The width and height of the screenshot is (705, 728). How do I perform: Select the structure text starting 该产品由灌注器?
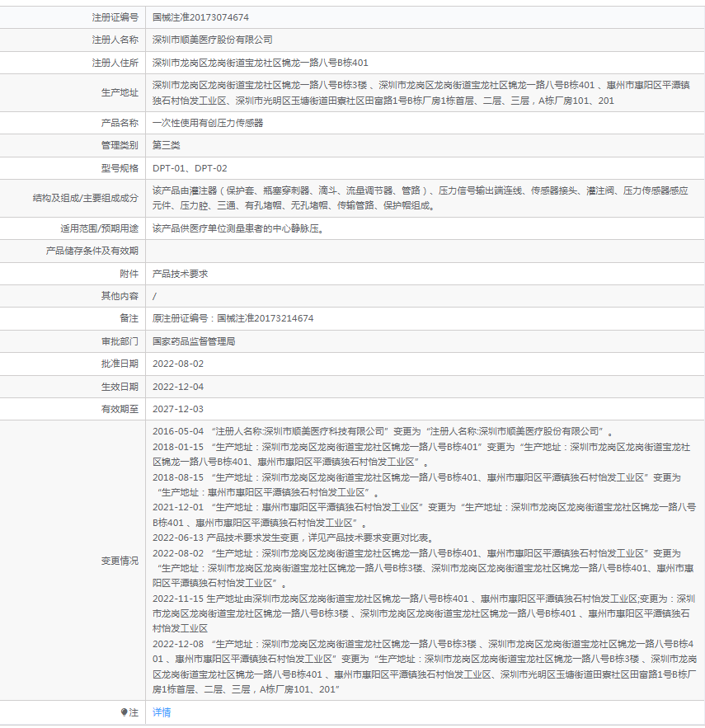pyautogui.click(x=421, y=198)
